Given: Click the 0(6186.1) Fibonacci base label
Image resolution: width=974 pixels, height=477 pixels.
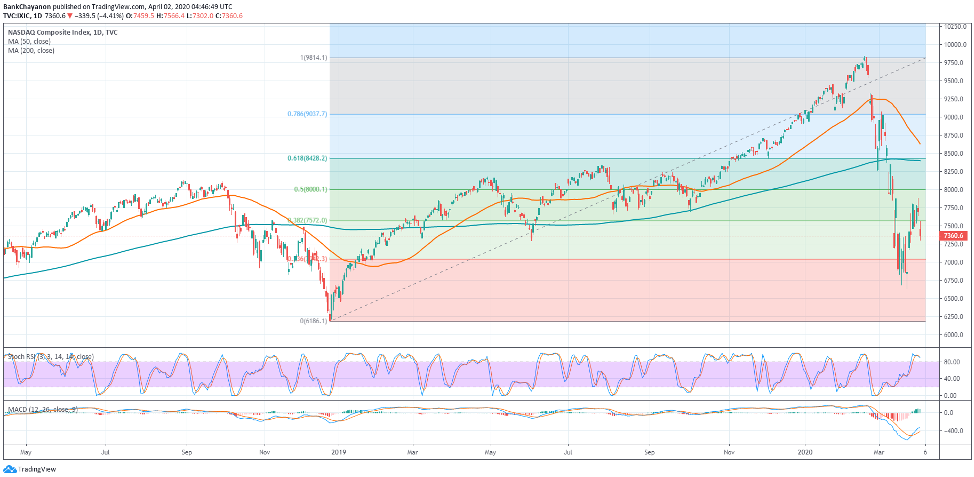Looking at the screenshot, I should 313,321.
